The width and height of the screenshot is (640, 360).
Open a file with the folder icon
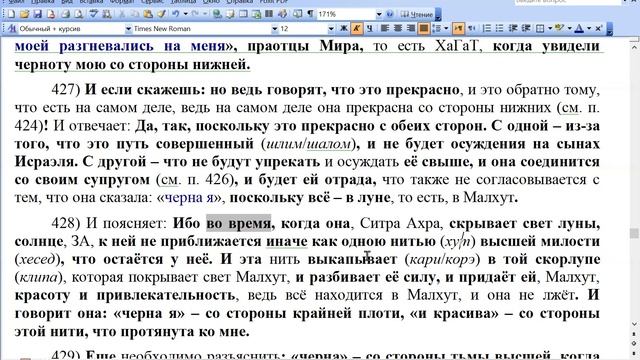click(x=24, y=14)
